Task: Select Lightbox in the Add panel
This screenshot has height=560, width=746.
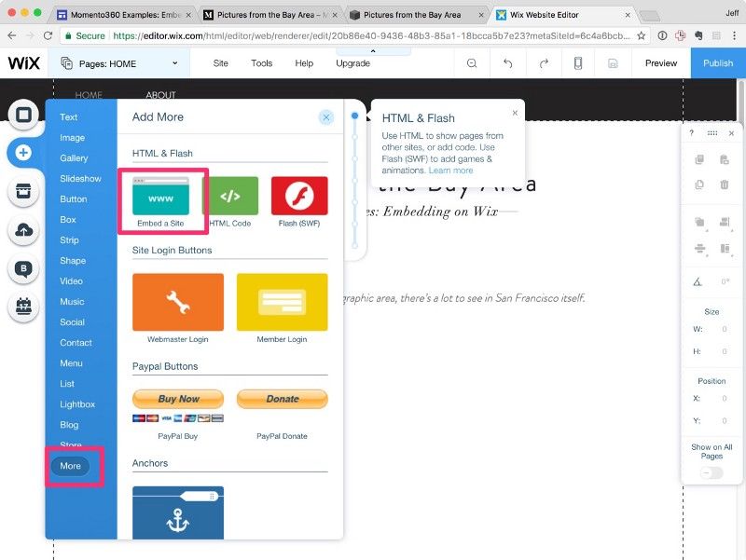Action: coord(77,404)
